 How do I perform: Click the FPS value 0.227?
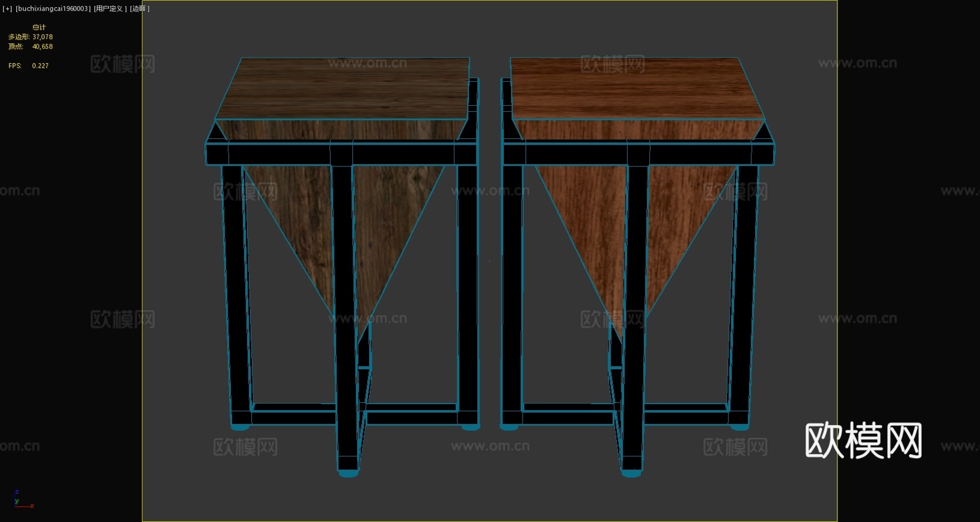[x=40, y=66]
